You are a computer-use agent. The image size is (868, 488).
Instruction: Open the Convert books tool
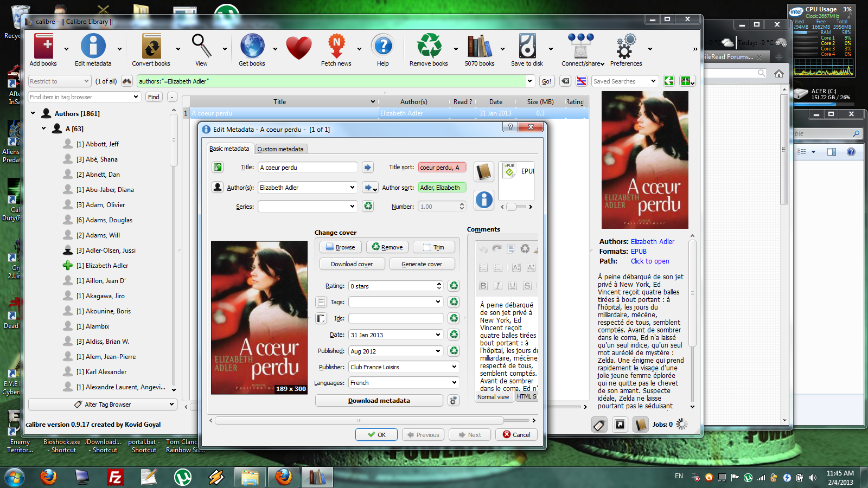coord(151,47)
